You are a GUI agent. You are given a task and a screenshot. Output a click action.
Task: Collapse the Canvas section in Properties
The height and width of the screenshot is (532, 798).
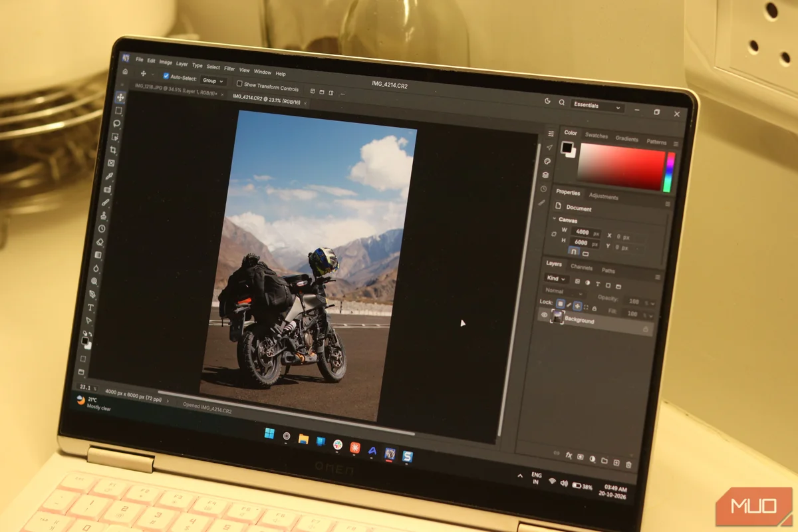tap(555, 218)
